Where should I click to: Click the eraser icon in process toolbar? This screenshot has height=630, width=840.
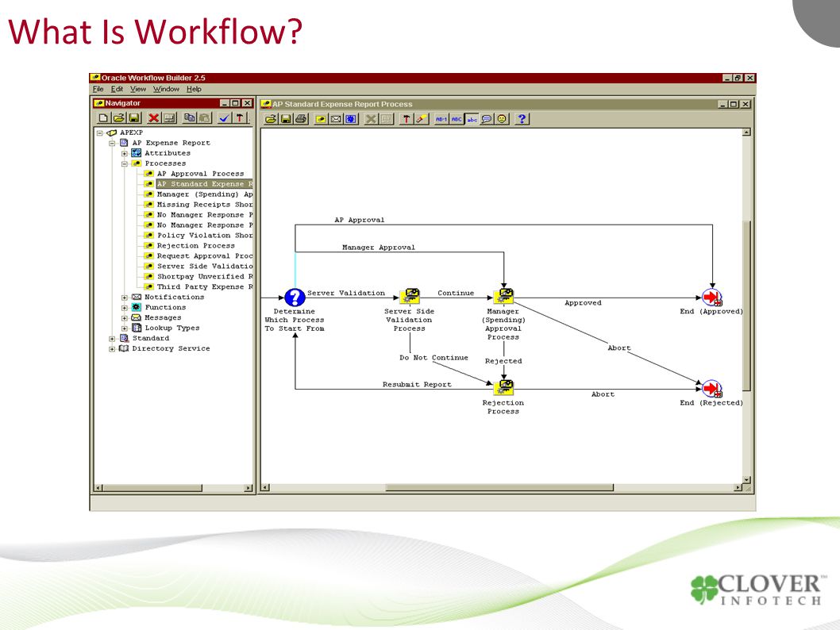[422, 119]
